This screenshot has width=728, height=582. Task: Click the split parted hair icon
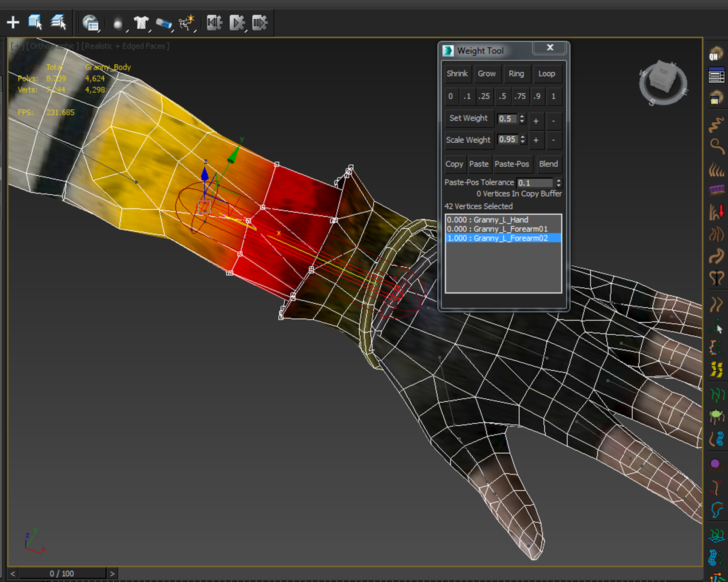[716, 278]
